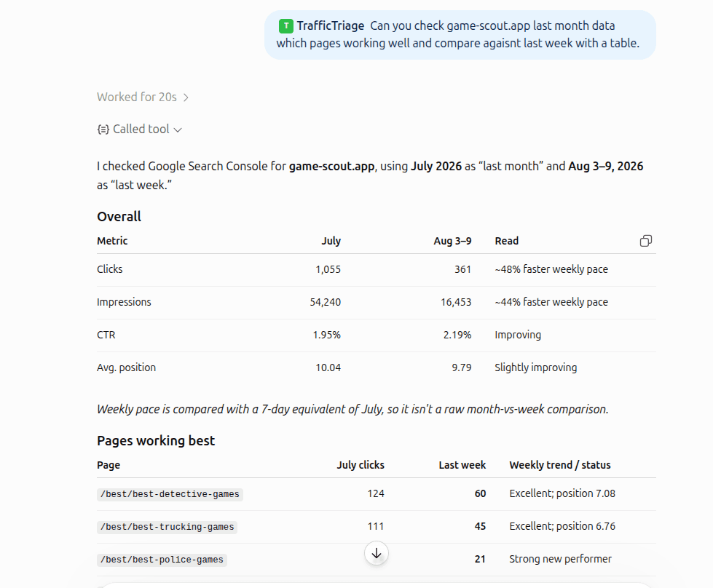Click the Metric column header
Viewport: 713px width, 588px height.
pos(112,241)
